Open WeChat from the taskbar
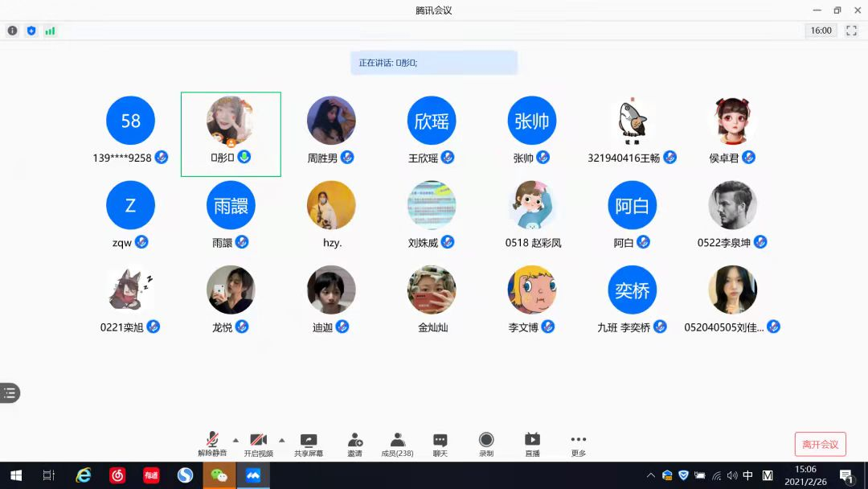This screenshot has height=489, width=868. 219,475
